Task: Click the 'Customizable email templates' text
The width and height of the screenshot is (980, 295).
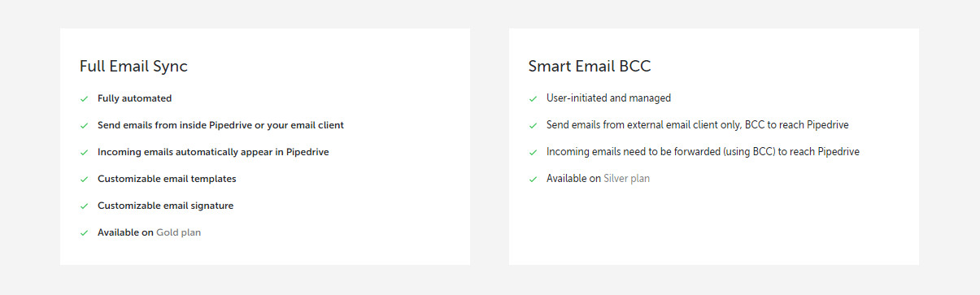Action: (167, 179)
